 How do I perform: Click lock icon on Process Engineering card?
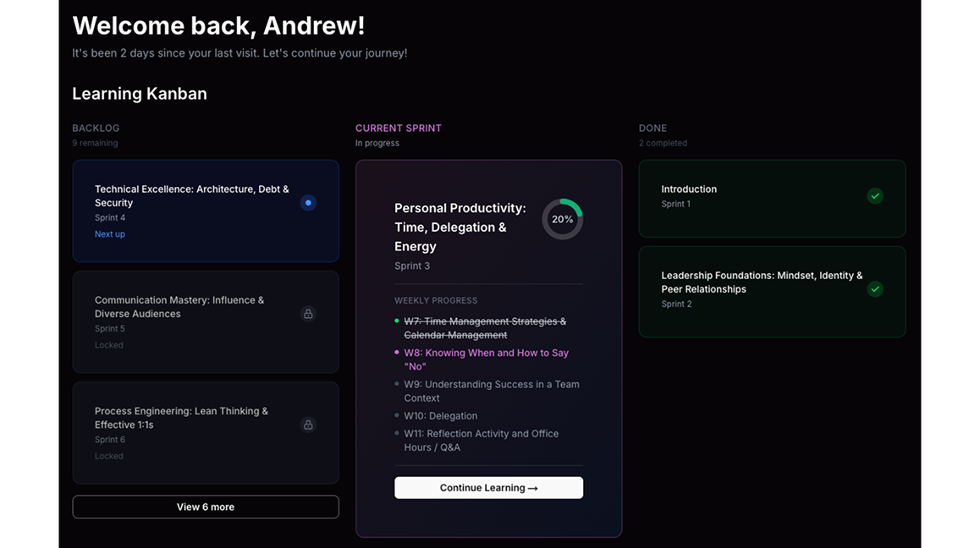point(308,425)
